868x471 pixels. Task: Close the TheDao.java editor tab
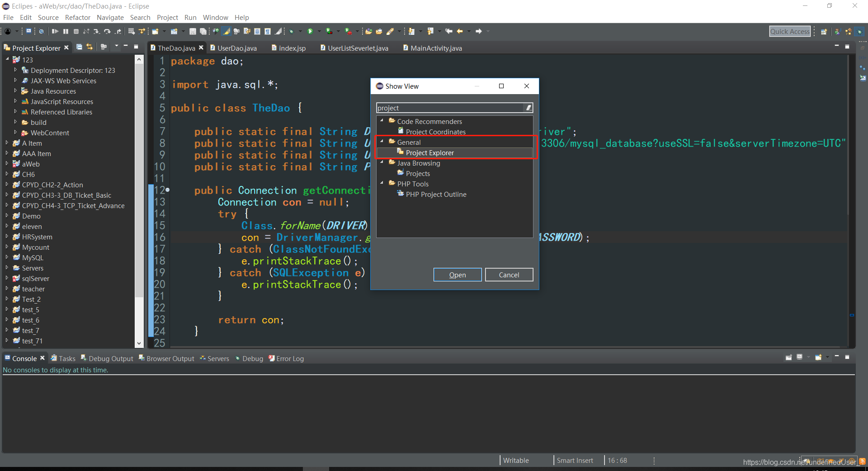[201, 48]
